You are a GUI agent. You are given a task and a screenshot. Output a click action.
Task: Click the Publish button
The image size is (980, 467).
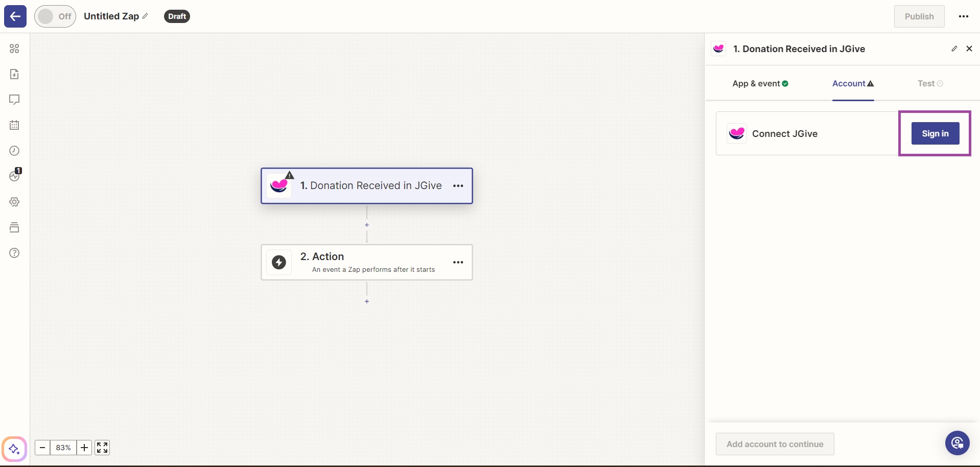coord(919,16)
